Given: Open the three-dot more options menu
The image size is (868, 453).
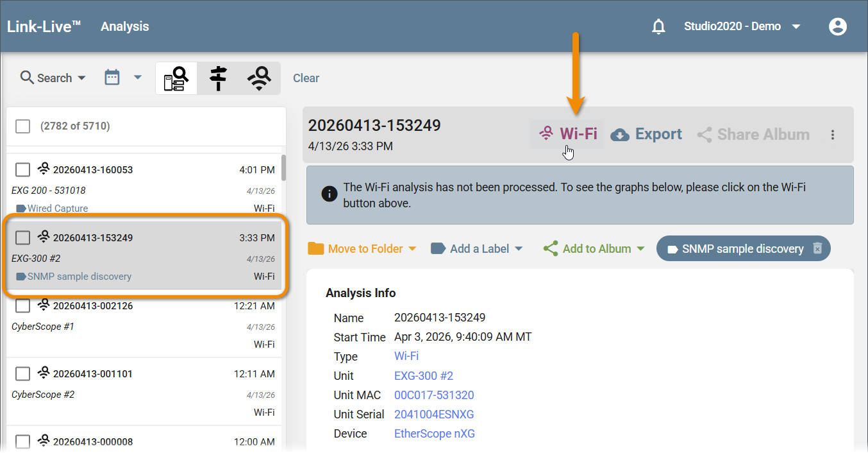Looking at the screenshot, I should tap(833, 135).
